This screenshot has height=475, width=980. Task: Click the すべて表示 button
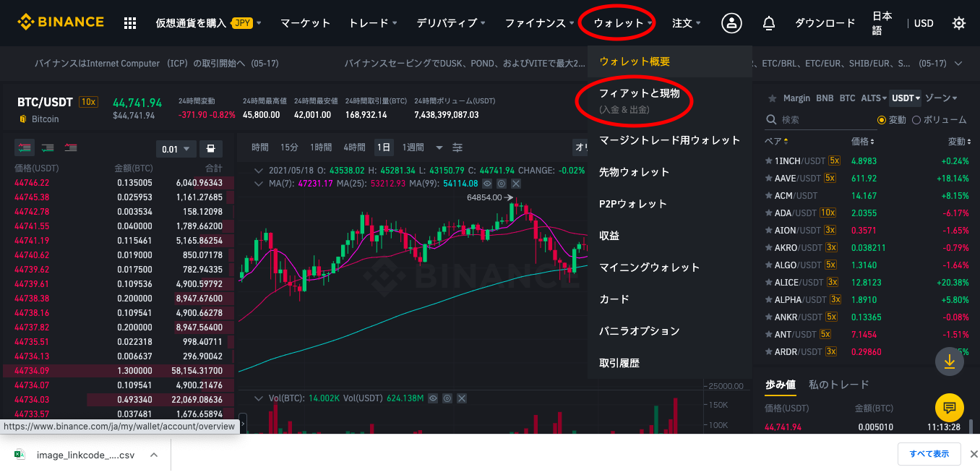pos(931,454)
